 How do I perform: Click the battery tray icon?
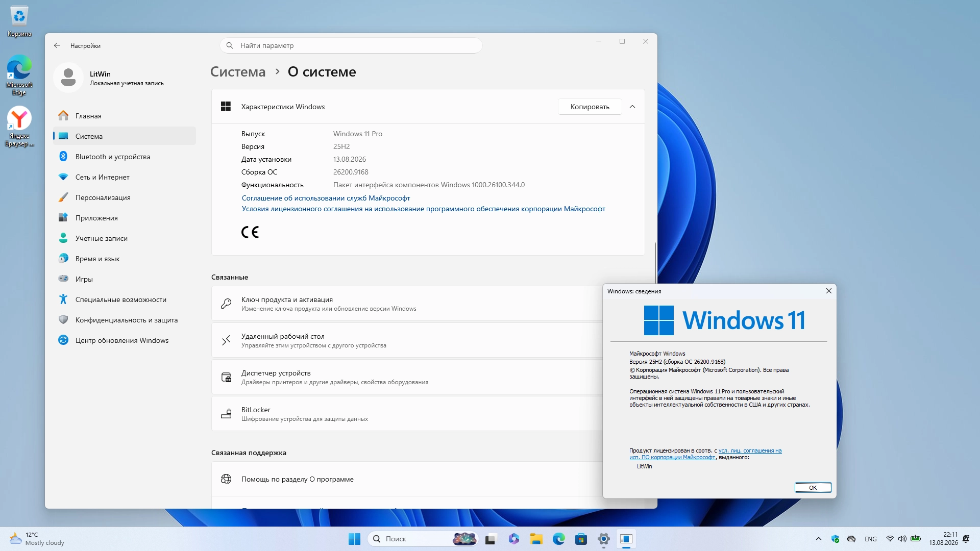[916, 539]
